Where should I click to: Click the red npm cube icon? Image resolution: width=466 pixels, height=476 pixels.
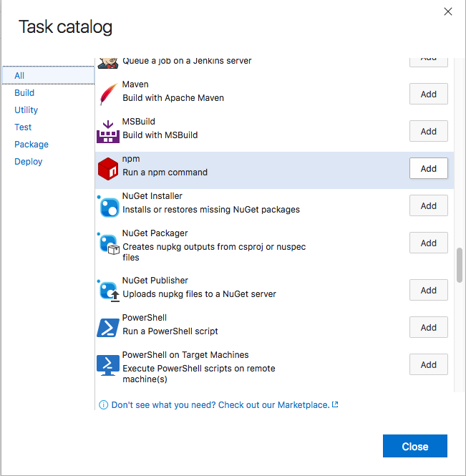click(x=108, y=169)
